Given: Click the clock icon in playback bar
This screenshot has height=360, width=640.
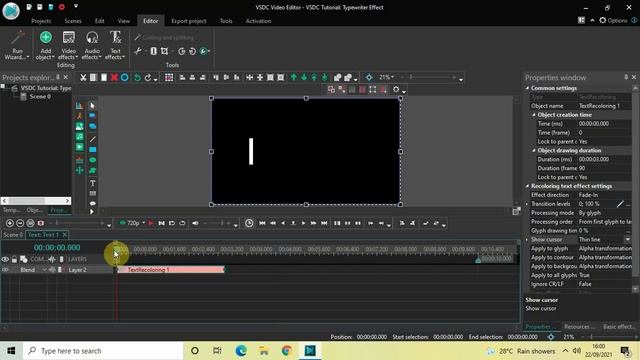Looking at the screenshot, I should click(249, 223).
